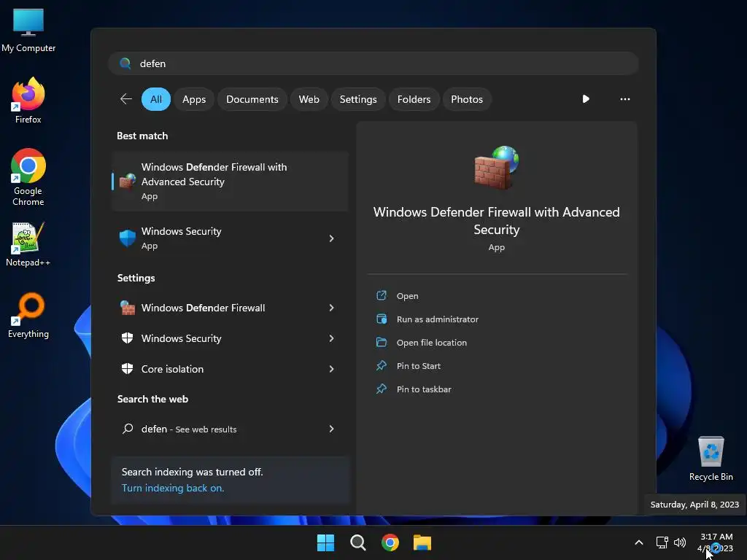Switch to the Photos filter tab

tap(467, 99)
